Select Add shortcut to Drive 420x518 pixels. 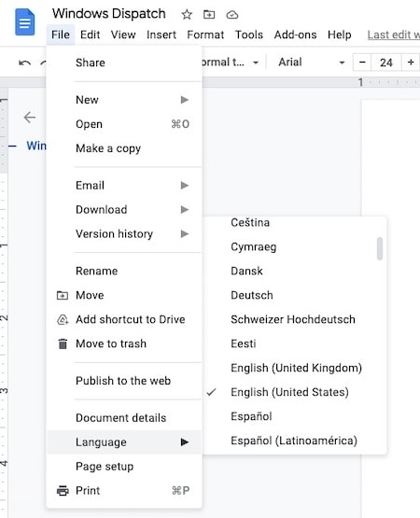coord(124,319)
